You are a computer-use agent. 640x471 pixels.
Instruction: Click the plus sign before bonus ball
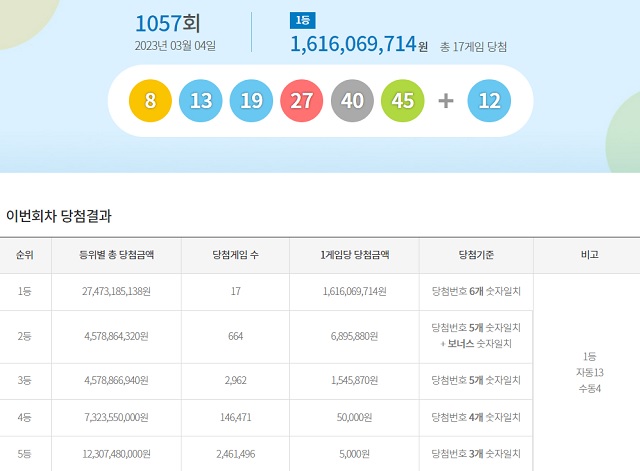tap(446, 100)
